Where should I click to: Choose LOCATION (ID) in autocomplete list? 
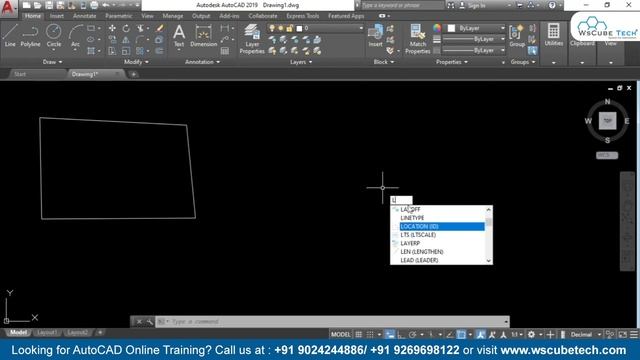[442, 227]
